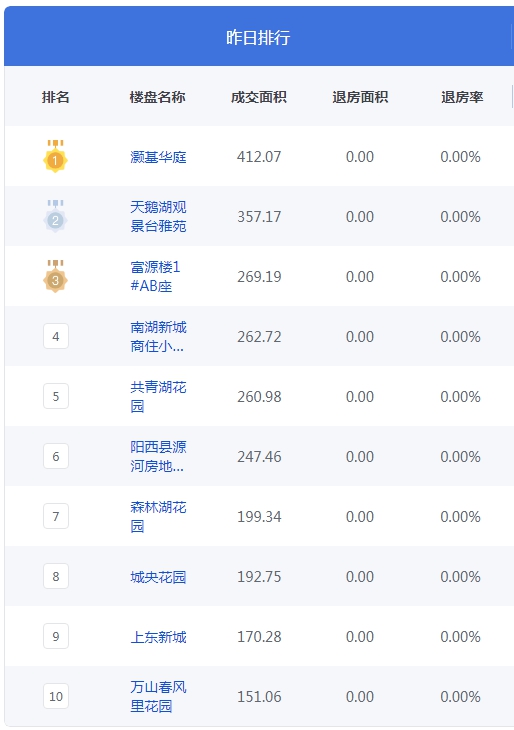Click the rank 5 number badge

(56, 396)
